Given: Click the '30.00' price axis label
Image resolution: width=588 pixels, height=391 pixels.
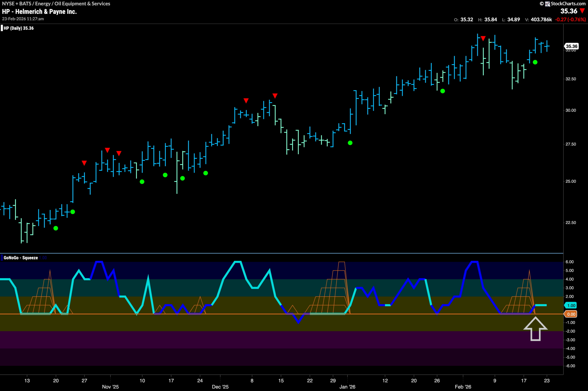Looking at the screenshot, I should click(x=571, y=110).
